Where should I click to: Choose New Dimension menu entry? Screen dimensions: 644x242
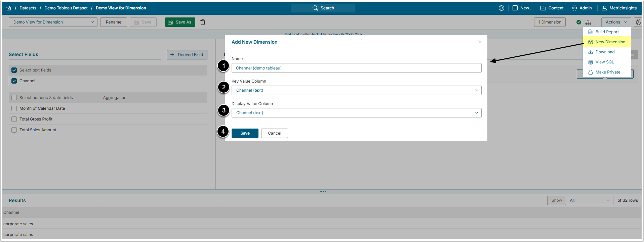[x=607, y=42]
